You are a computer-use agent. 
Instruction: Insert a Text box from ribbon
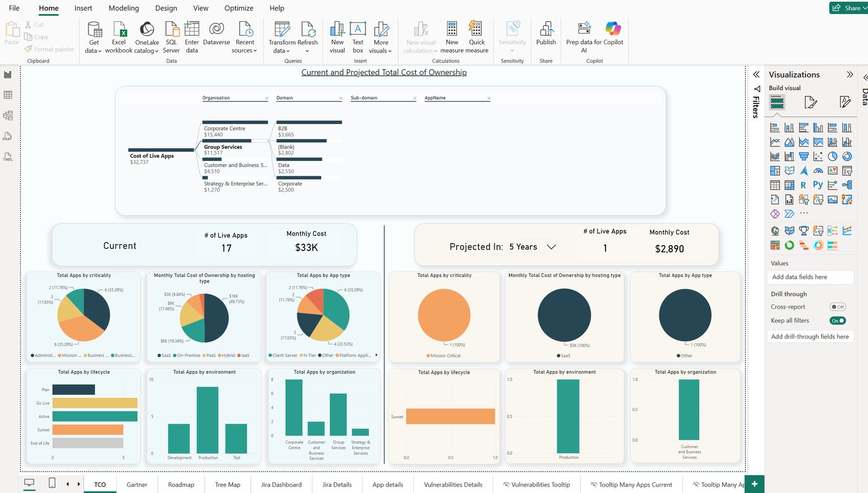coord(358,37)
